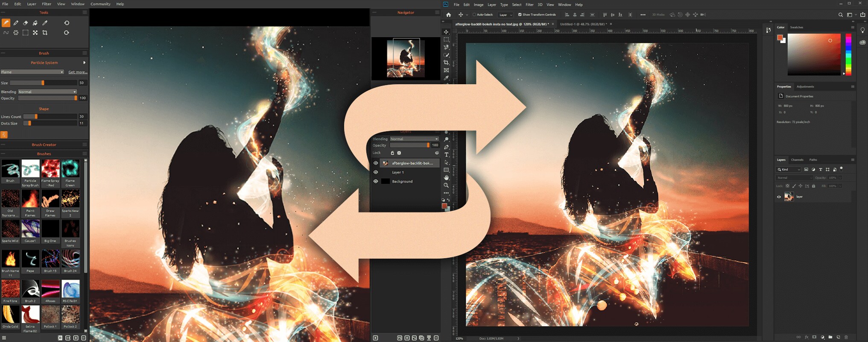
Task: Select the crop tool in Flame Painter Tools
Action: 45,32
